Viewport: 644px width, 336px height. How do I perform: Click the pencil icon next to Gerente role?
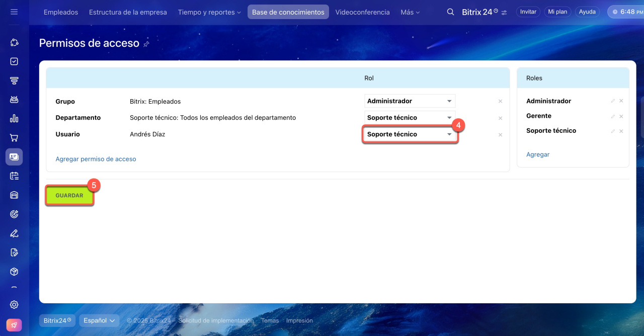click(613, 116)
